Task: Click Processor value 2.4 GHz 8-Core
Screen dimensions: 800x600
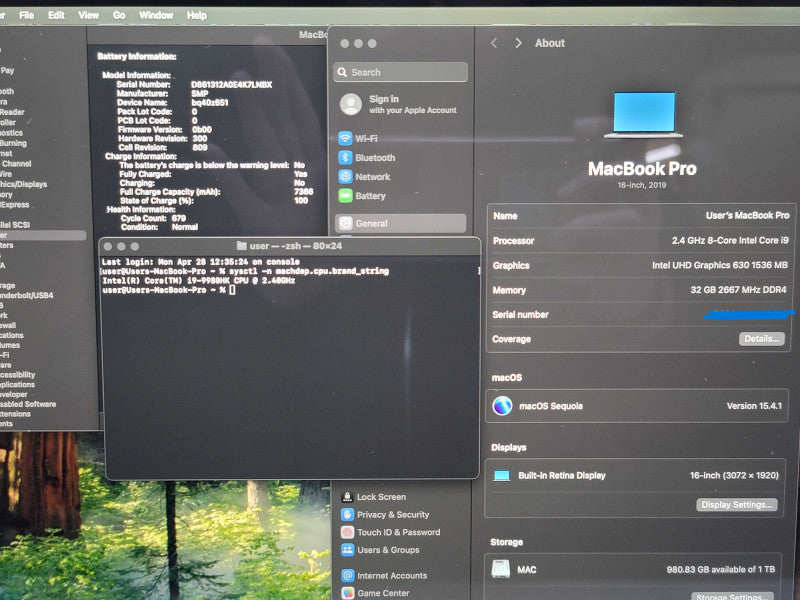Action: pyautogui.click(x=730, y=240)
